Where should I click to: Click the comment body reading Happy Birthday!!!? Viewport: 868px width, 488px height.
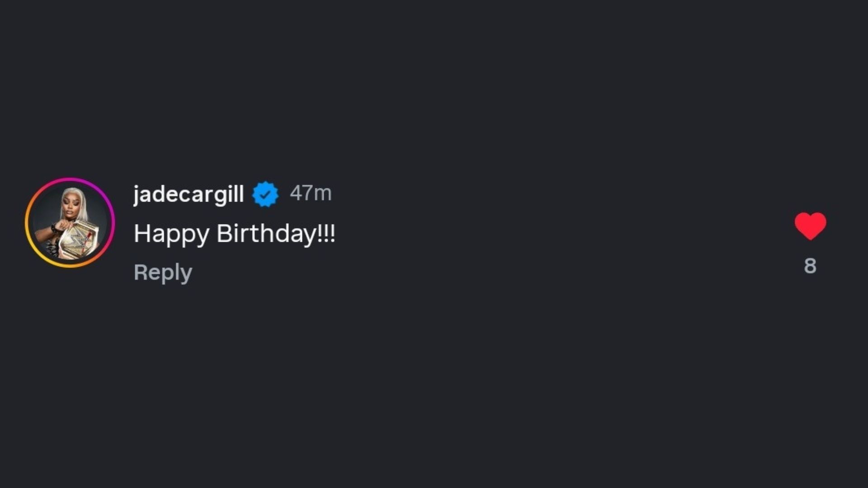click(x=235, y=233)
